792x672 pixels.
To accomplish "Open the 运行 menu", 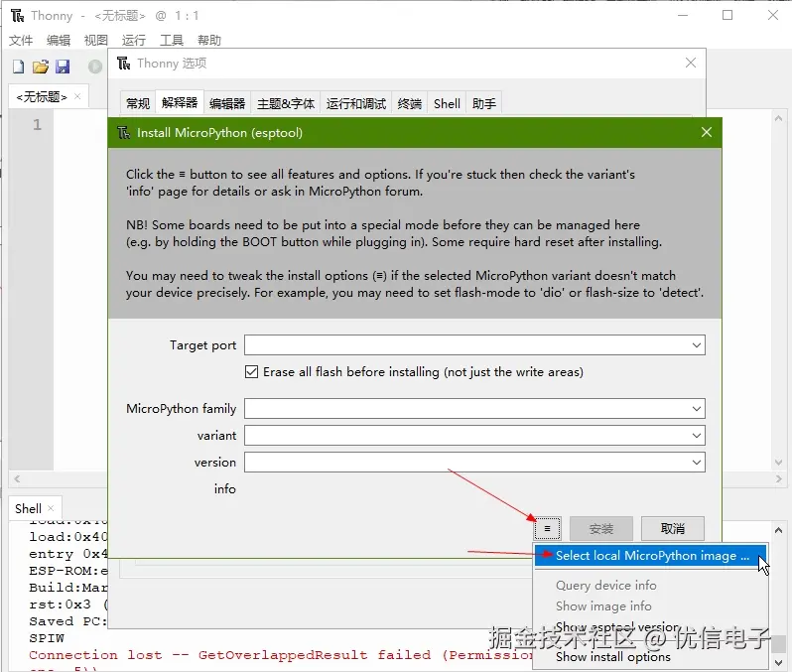I will [134, 40].
